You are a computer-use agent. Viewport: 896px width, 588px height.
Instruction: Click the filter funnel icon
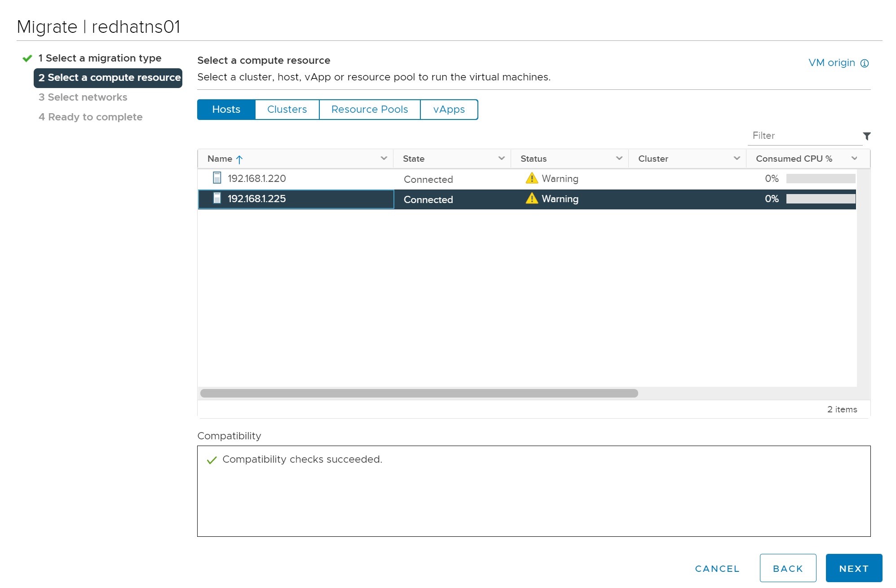[x=866, y=136]
